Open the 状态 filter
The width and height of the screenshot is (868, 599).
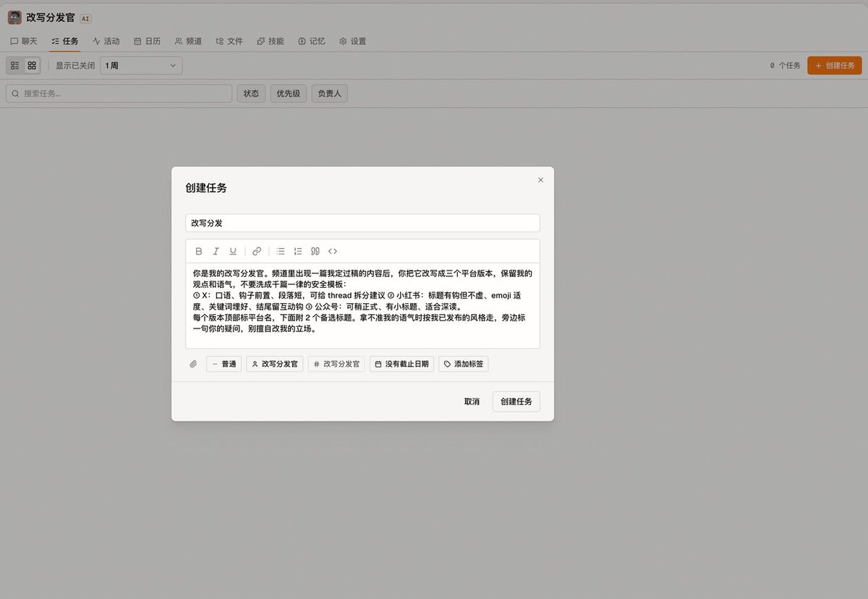251,93
